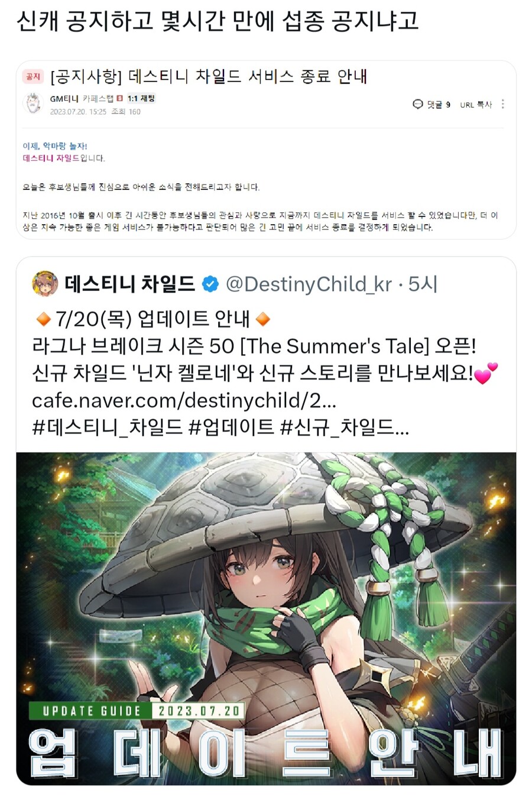This screenshot has width=532, height=800.
Task: Click the 카페스탭 staff badge icon
Action: point(120,98)
